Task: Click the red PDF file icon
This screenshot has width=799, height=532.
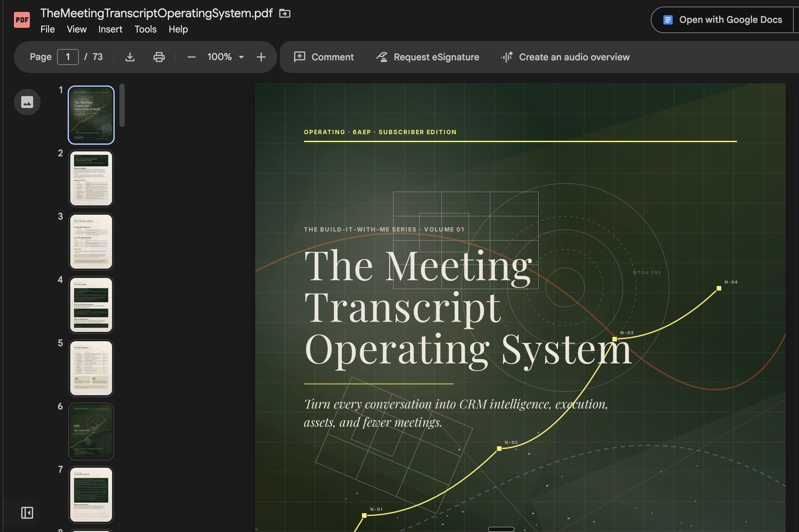Action: [22, 20]
